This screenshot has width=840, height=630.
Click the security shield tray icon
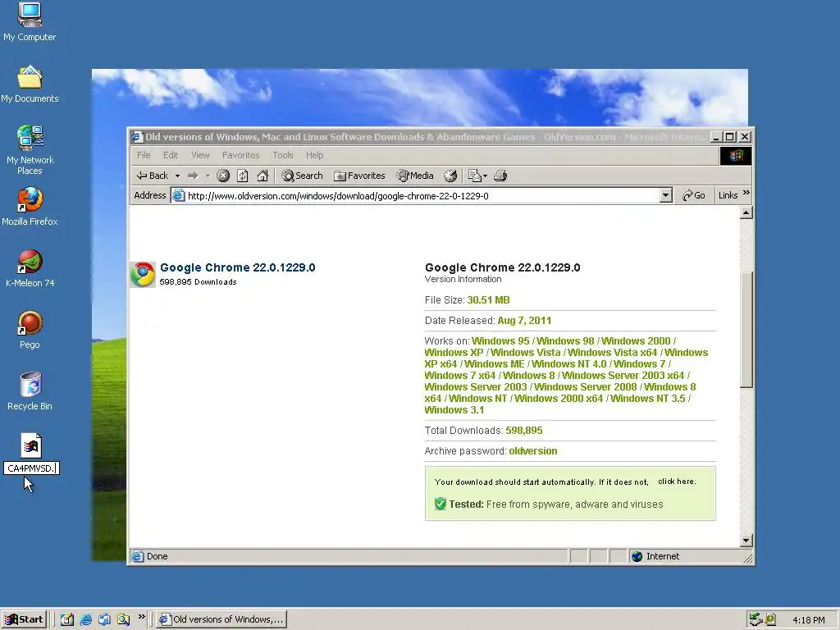coord(770,619)
